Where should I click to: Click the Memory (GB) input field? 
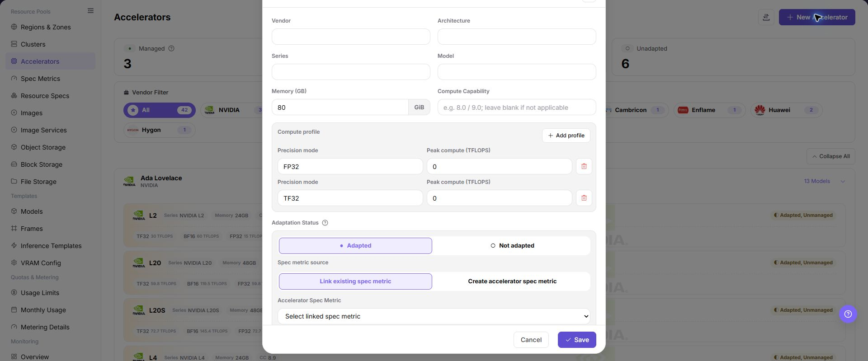(340, 108)
